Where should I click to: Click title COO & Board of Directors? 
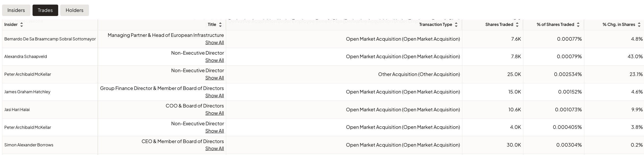tap(195, 106)
